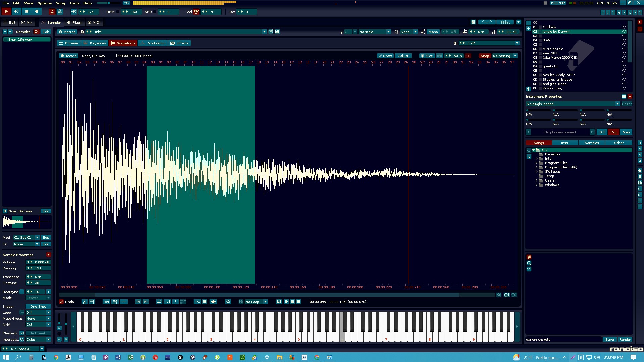
Task: Click Map phrase mode button
Action: 626,132
